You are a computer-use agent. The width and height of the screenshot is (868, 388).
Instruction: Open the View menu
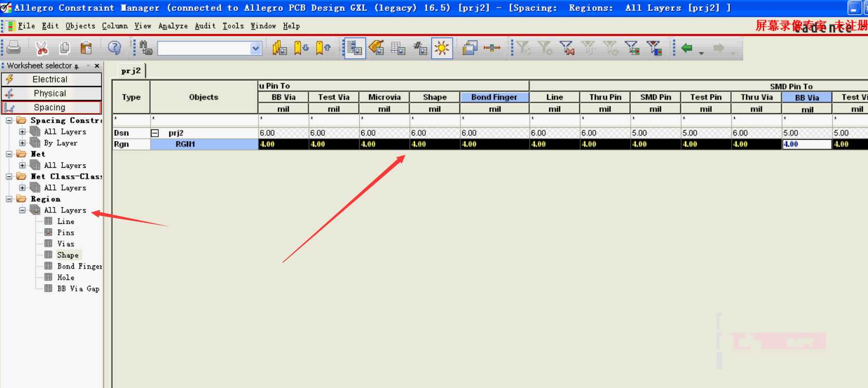click(143, 26)
